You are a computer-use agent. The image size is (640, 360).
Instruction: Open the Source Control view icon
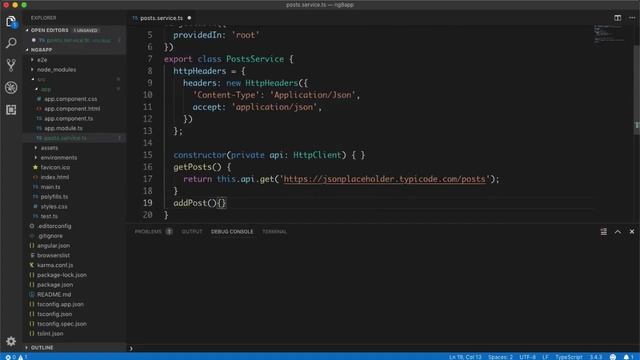tap(11, 65)
